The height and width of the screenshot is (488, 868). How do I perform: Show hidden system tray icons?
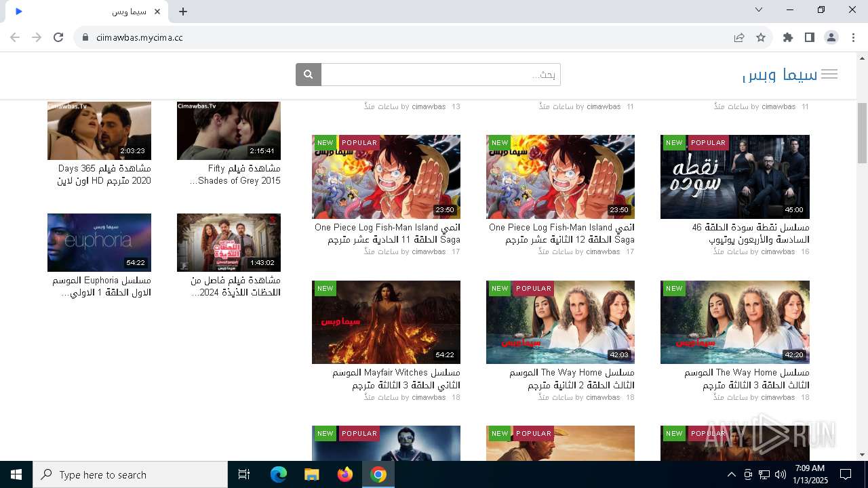(731, 474)
